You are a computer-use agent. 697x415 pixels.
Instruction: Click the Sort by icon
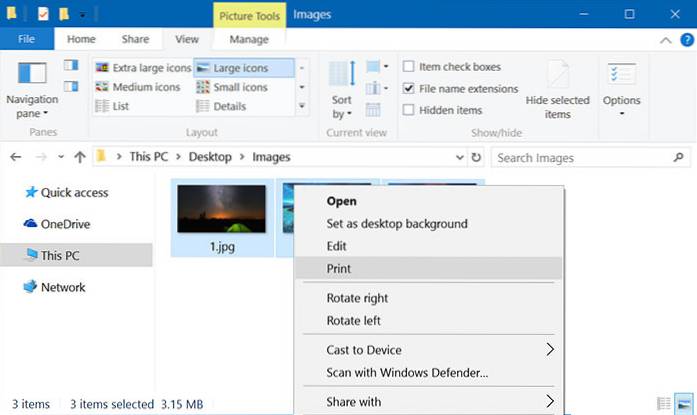click(342, 78)
